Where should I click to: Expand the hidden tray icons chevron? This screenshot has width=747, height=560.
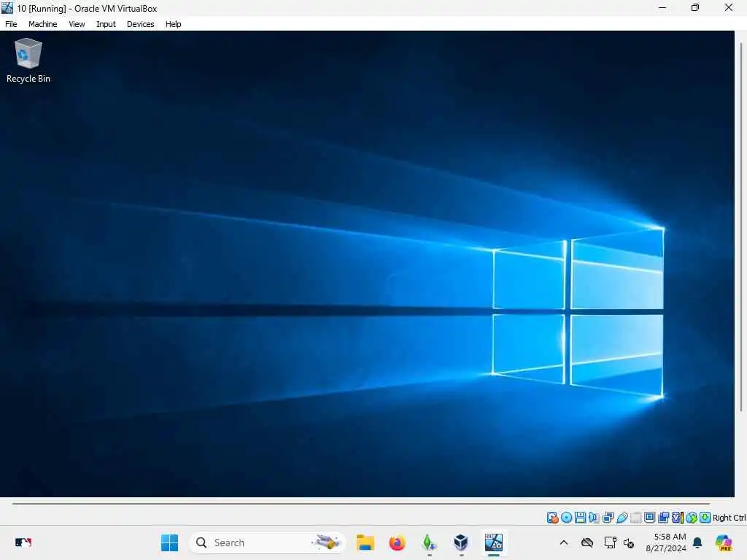564,542
